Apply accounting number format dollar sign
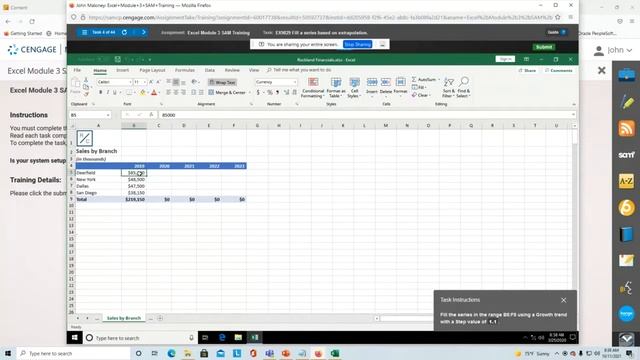 pyautogui.click(x=258, y=93)
